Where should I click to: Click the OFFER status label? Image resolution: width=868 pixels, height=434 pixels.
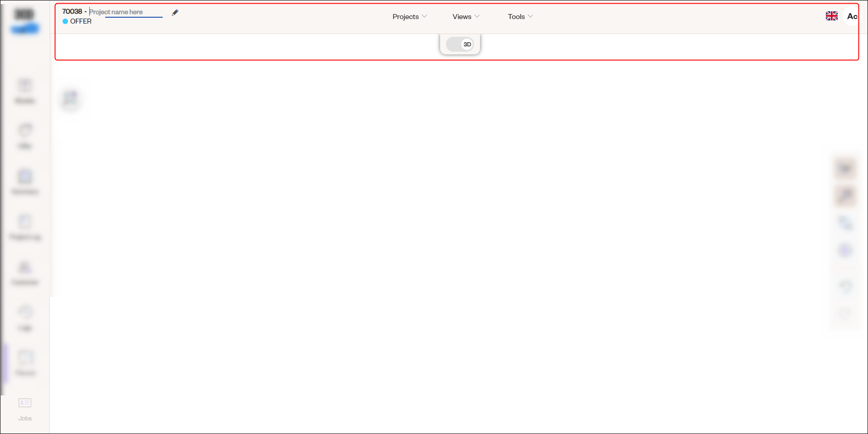(x=81, y=21)
